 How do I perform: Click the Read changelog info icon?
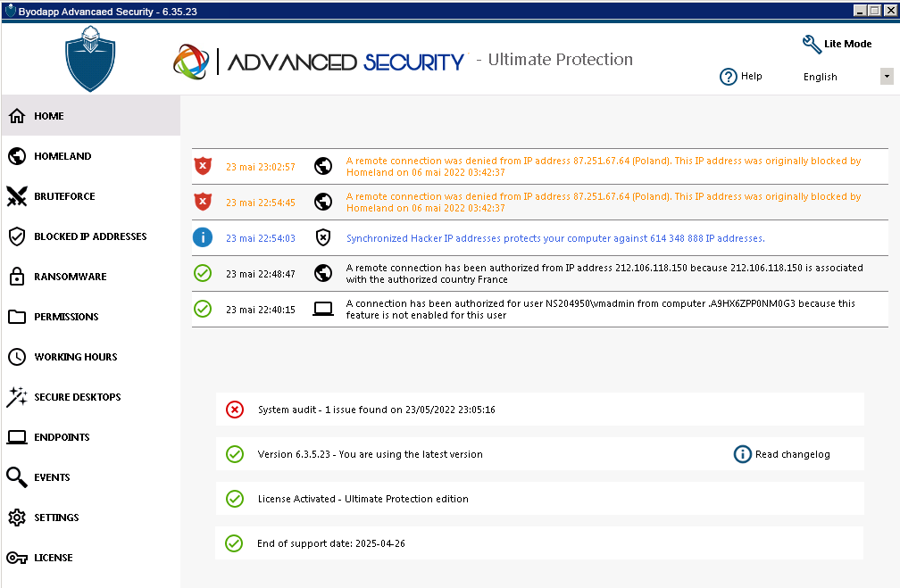(x=742, y=454)
